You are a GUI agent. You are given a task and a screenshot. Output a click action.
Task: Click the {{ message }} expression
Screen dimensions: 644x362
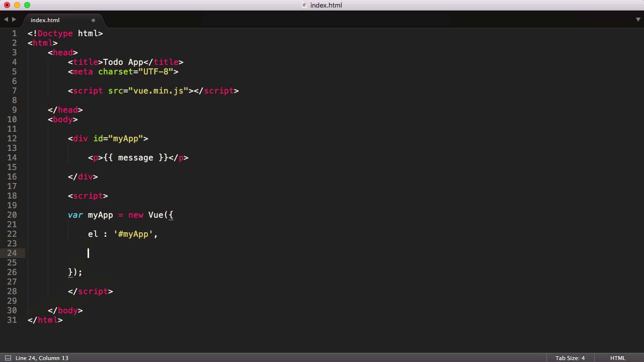point(136,157)
